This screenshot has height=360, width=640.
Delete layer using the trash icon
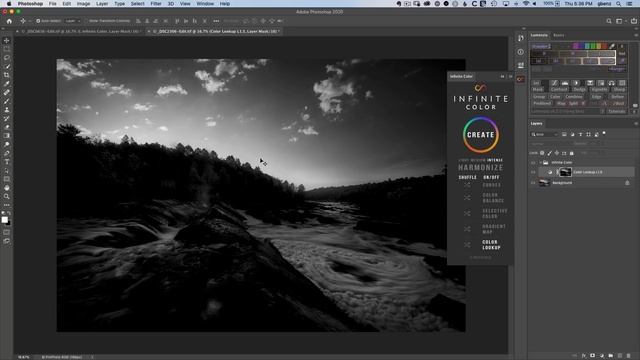pos(629,356)
